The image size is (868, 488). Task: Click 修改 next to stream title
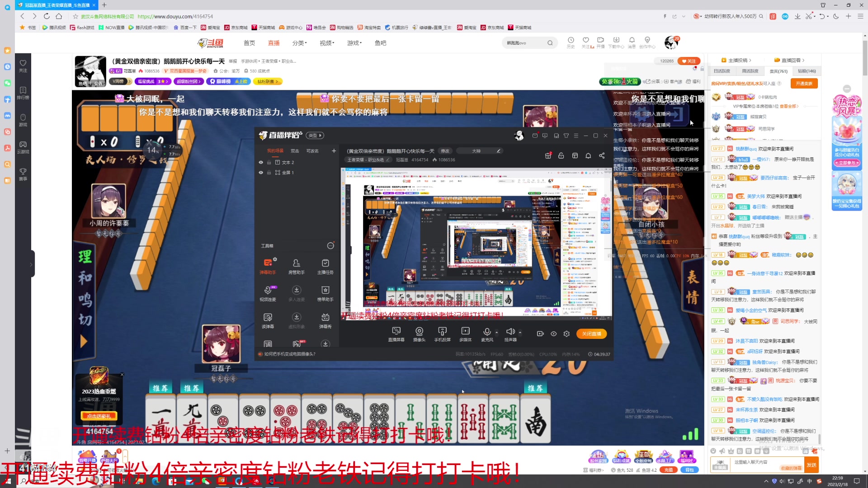pos(445,151)
